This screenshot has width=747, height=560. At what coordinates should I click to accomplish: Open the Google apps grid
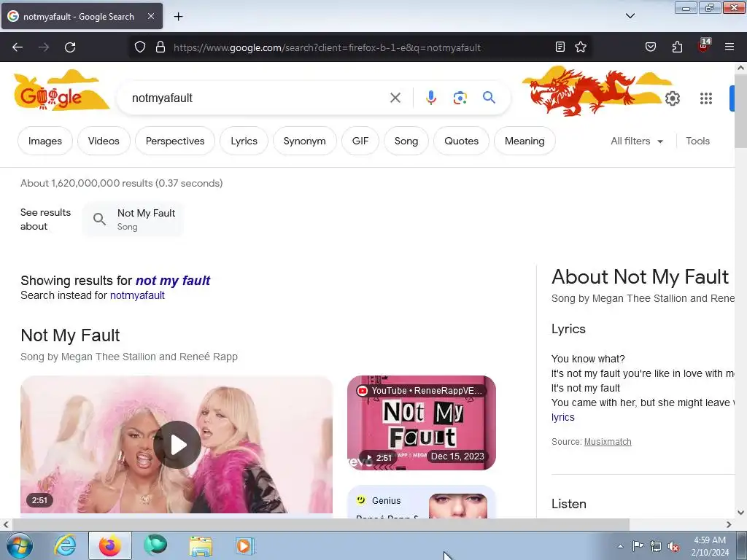(706, 98)
